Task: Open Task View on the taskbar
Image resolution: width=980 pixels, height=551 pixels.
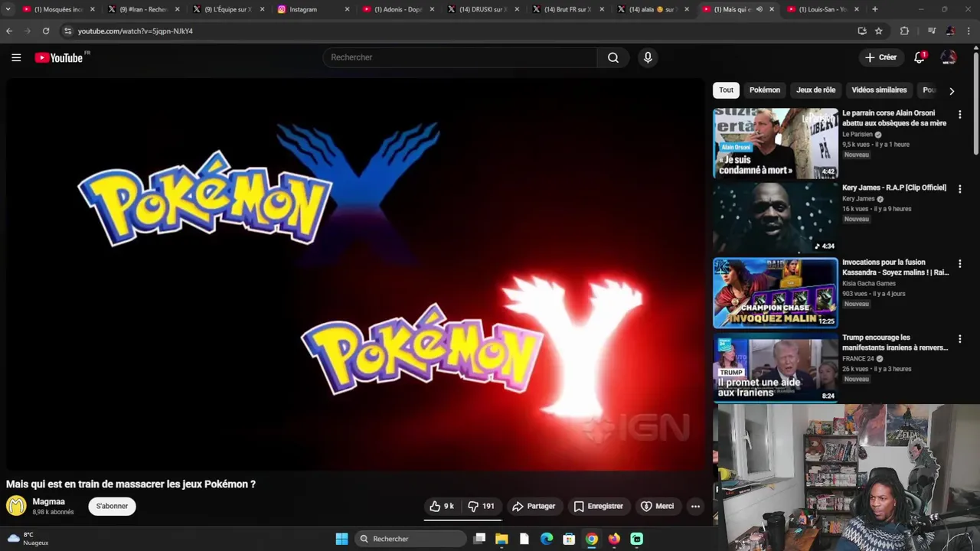Action: tap(479, 539)
